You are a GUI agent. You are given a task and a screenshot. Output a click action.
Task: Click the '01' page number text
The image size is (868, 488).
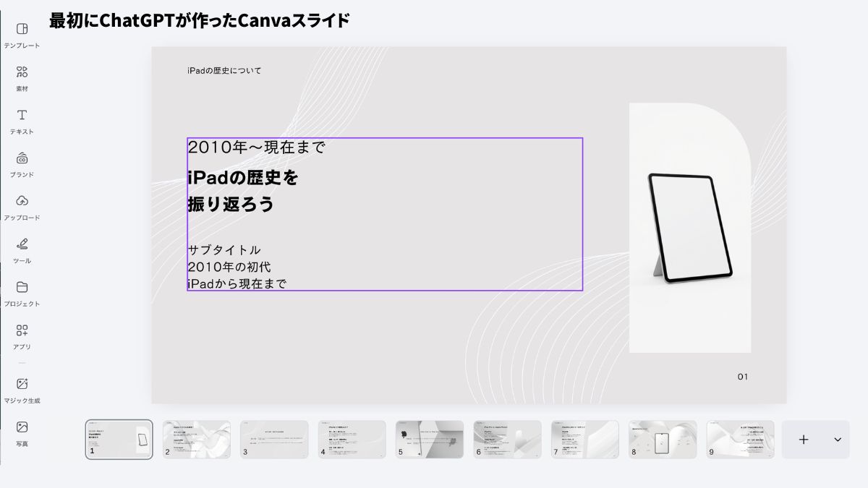743,377
